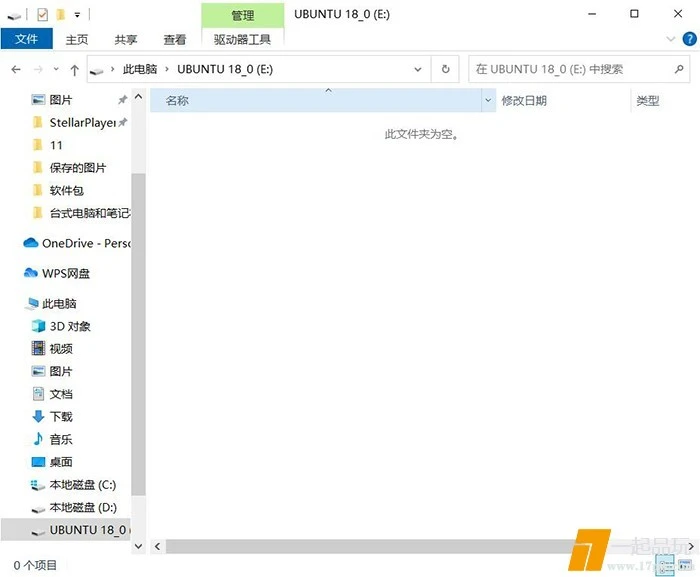Open the 3D 对象 folder
This screenshot has height=577, width=700.
click(70, 326)
